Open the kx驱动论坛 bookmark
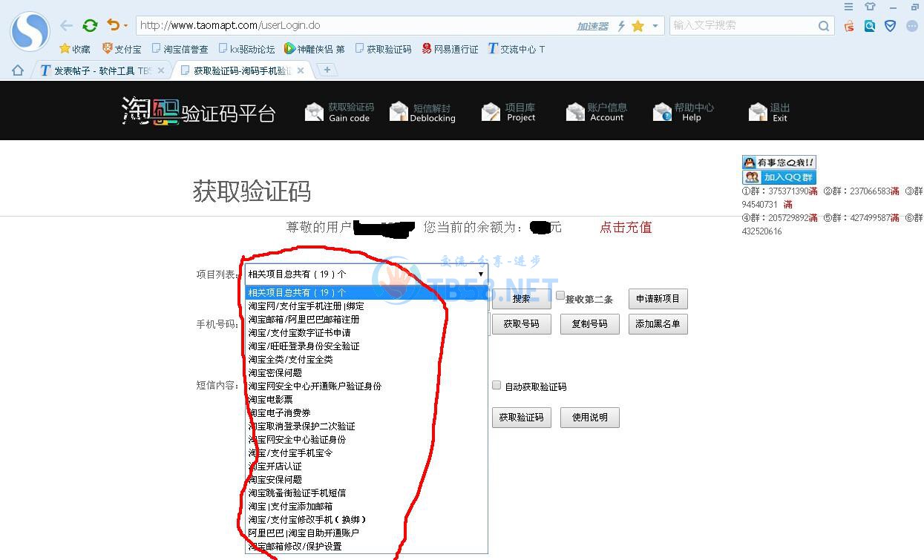The image size is (924, 560). click(x=246, y=49)
